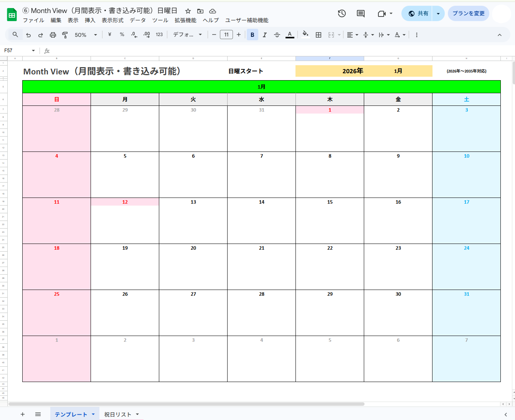Image resolution: width=515 pixels, height=420 pixels.
Task: Open the comments icon
Action: coord(360,13)
